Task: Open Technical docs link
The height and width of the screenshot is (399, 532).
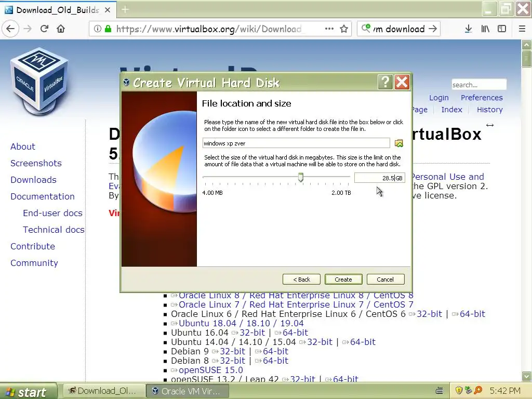Action: tap(54, 230)
